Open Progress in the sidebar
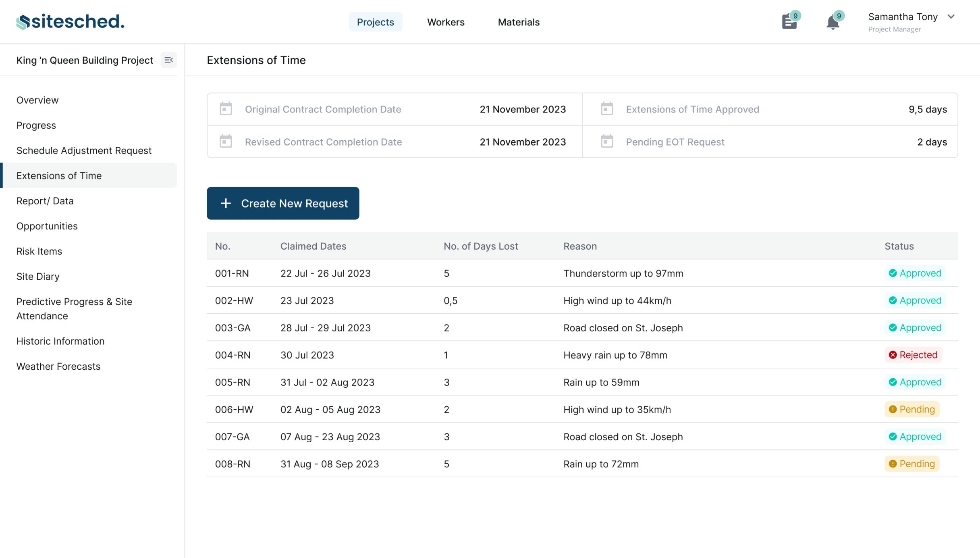This screenshot has height=558, width=980. click(36, 125)
